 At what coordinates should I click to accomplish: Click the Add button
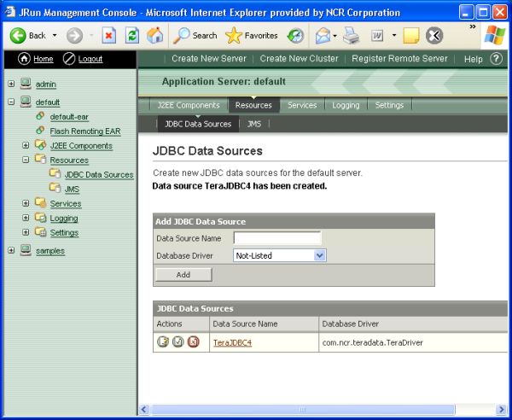click(183, 275)
